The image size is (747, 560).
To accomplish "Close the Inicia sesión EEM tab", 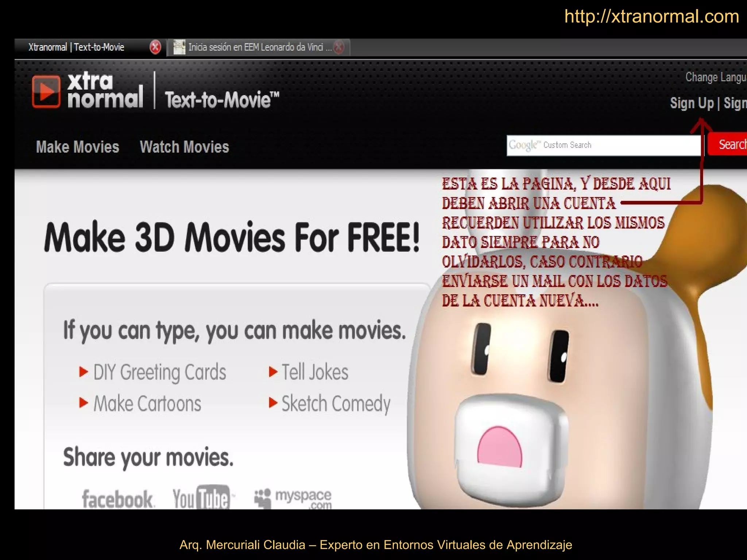I will pos(339,47).
